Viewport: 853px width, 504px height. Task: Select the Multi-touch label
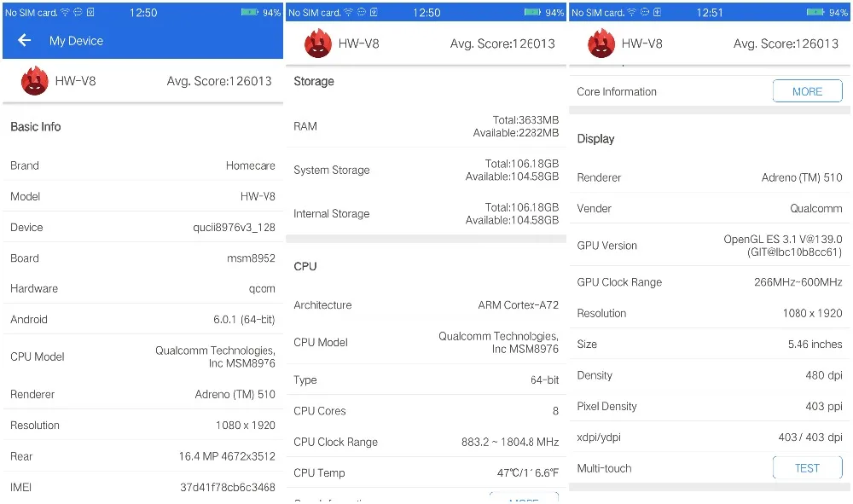pyautogui.click(x=605, y=468)
